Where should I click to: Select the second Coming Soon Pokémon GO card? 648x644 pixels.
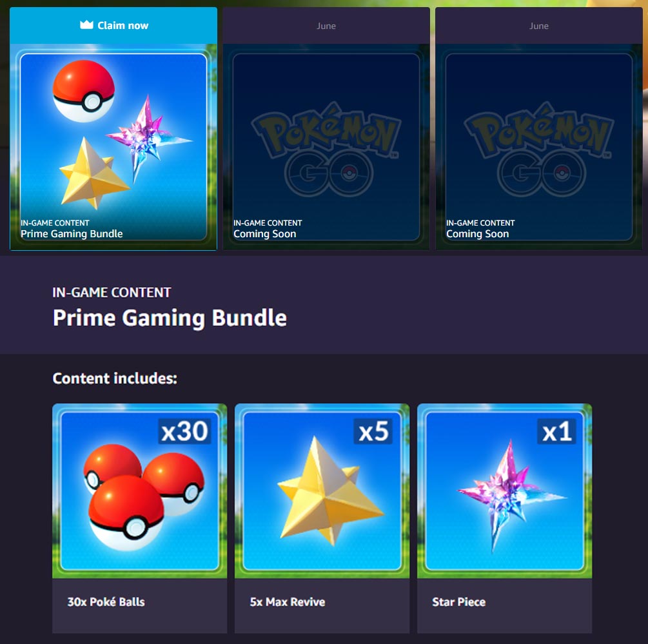coord(539,147)
